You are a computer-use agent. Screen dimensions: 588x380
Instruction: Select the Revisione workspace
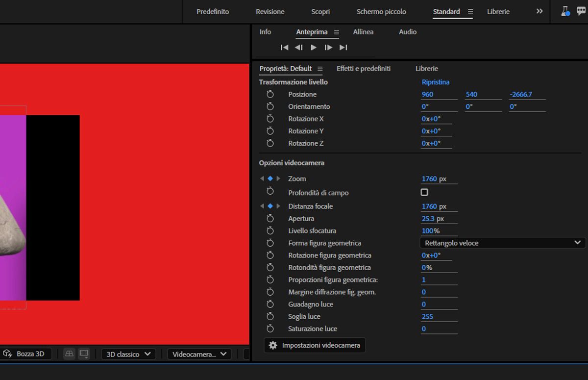click(x=270, y=12)
